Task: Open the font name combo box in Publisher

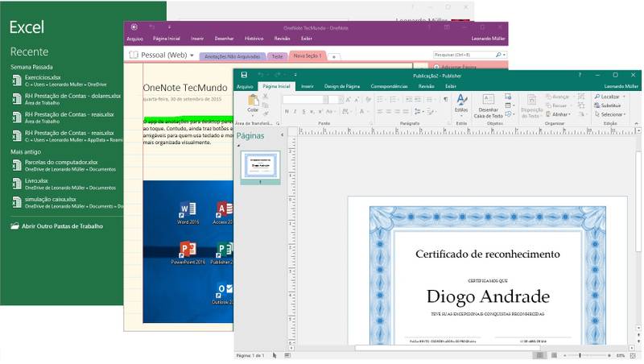Action: 305,99
